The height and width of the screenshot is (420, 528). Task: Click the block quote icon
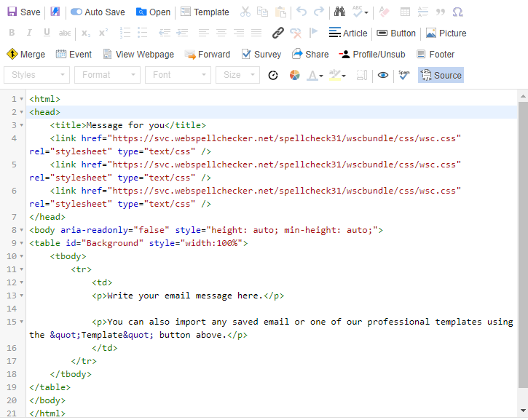440,12
